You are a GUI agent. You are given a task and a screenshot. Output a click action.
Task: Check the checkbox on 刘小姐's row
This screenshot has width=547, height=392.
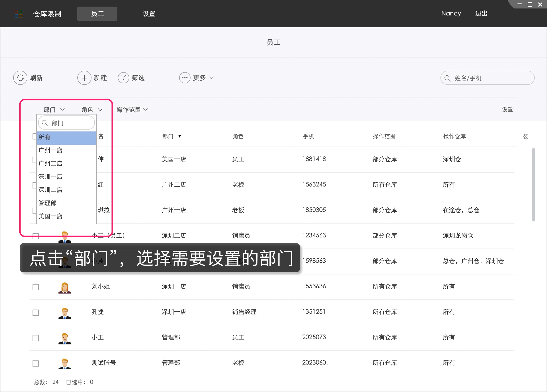tap(35, 287)
